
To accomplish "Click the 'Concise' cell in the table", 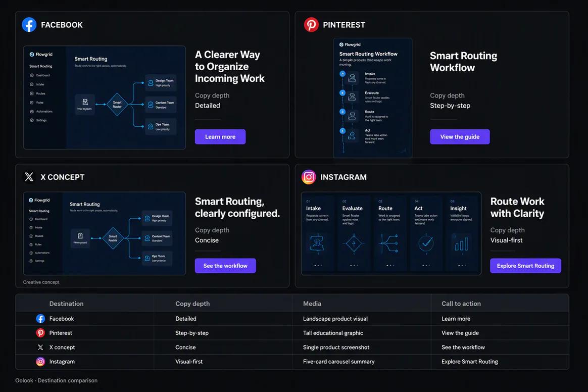I will 185,348.
